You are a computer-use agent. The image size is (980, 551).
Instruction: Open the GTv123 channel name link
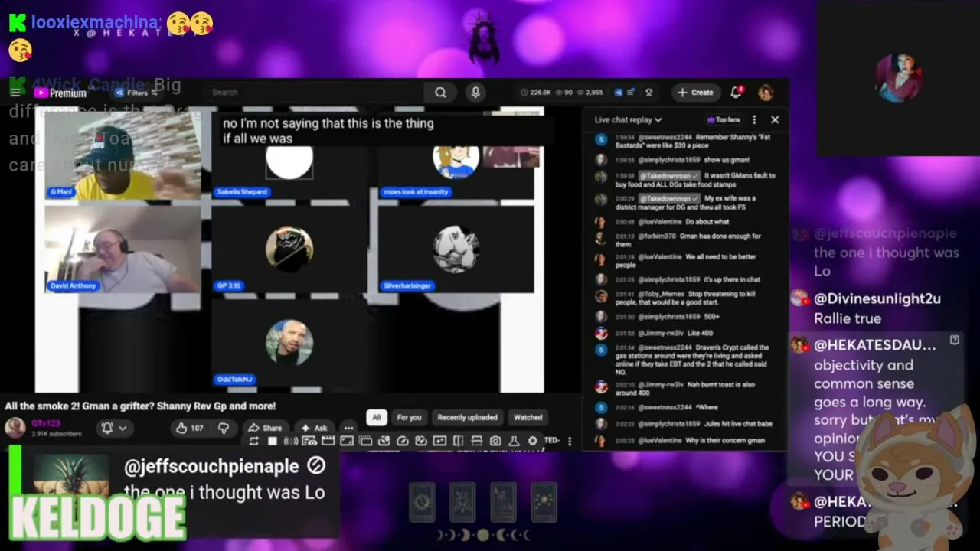(x=46, y=423)
